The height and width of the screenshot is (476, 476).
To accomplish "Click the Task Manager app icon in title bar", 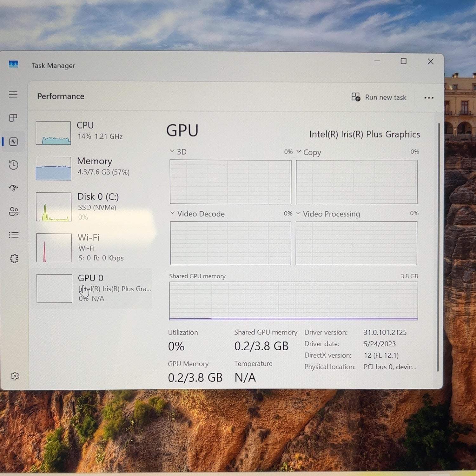I will [x=13, y=64].
